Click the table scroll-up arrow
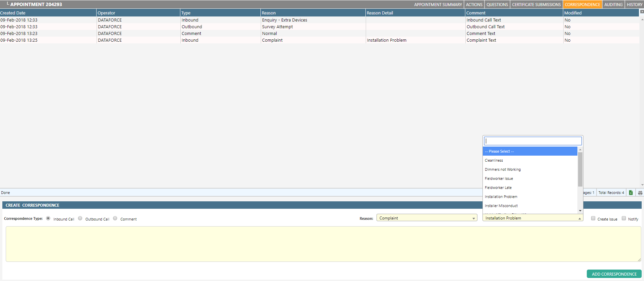The width and height of the screenshot is (644, 281). pos(642,19)
